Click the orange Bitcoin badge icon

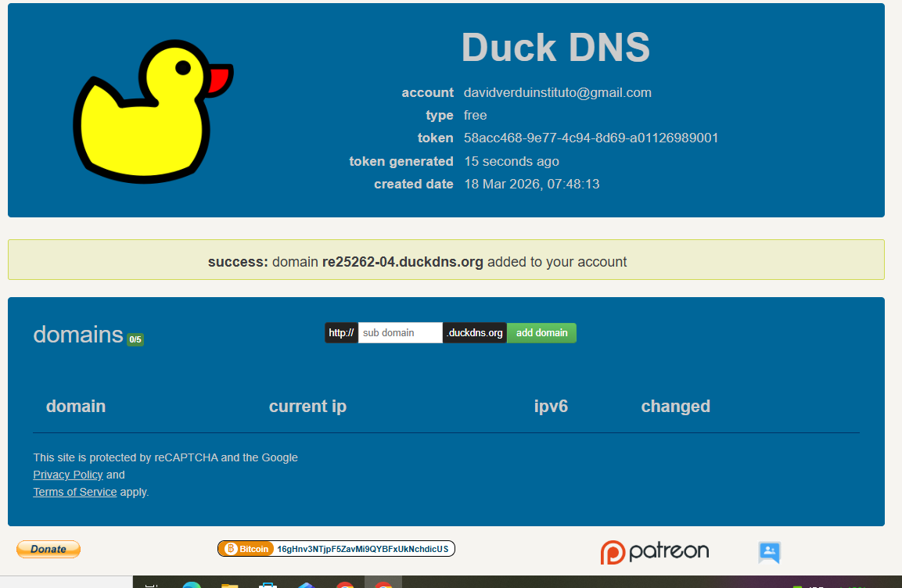(x=246, y=549)
